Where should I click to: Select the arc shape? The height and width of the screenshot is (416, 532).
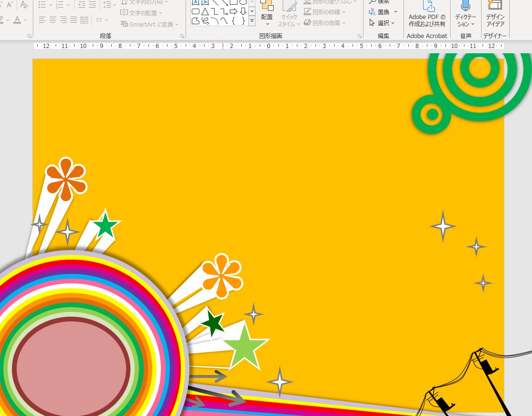(215, 21)
